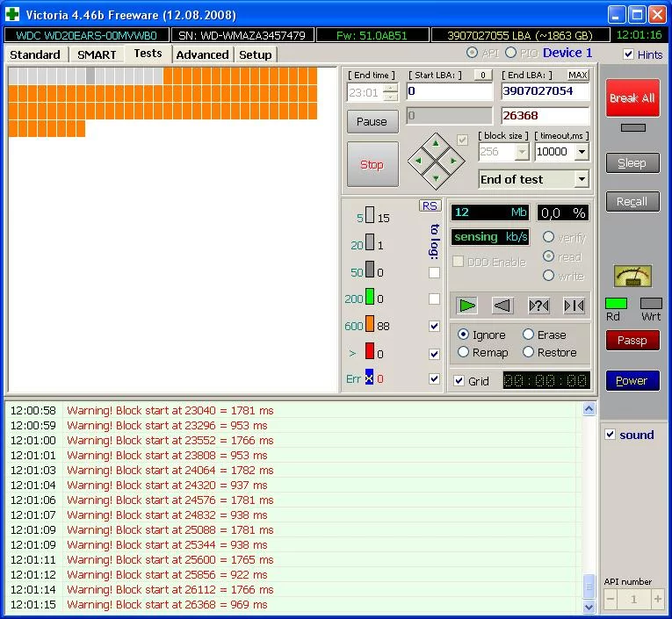Click the speed gauge meter icon

coord(632,277)
